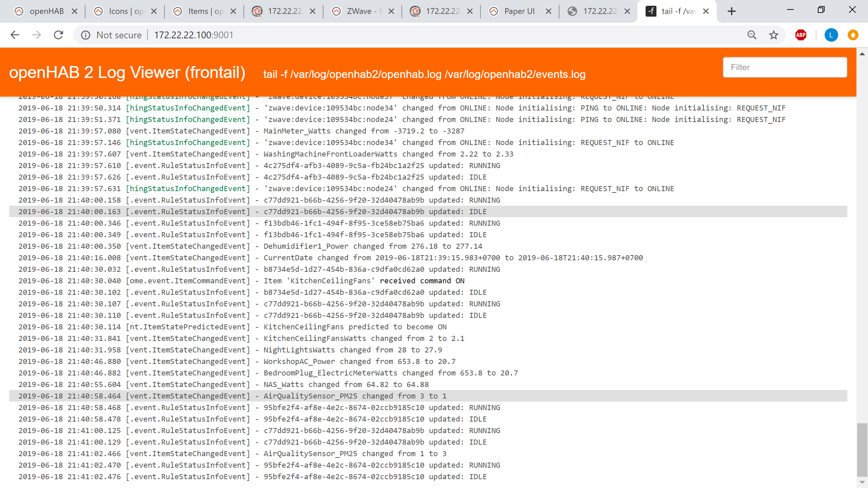Viewport: 868px width, 488px height.
Task: Open the AdBlock Plus extension icon
Action: tap(801, 35)
